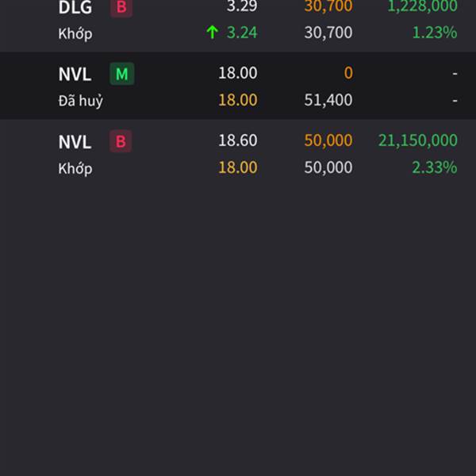Screen dimensions: 476x476
Task: Tap the orange 30,700 quantity on DLG
Action: pos(328,6)
